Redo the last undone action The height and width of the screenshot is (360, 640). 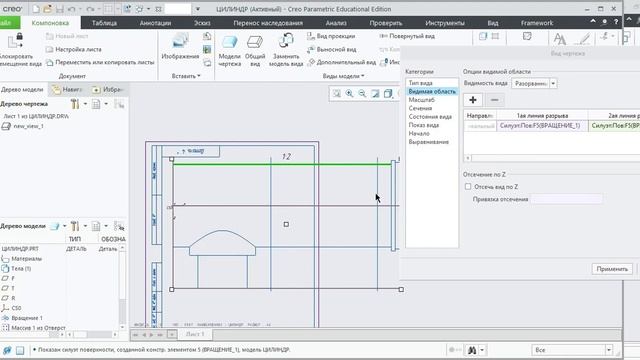(90, 9)
